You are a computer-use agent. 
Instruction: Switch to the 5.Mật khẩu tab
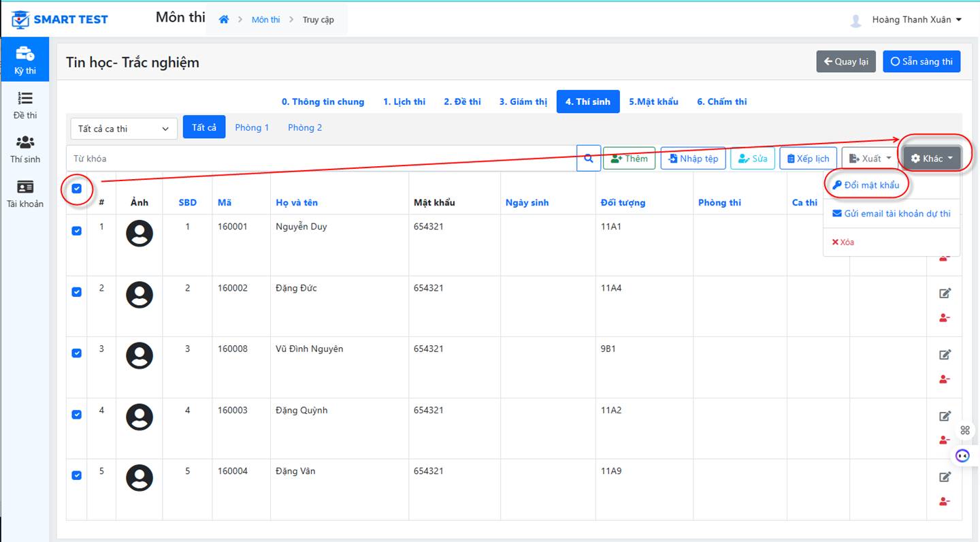pyautogui.click(x=653, y=101)
